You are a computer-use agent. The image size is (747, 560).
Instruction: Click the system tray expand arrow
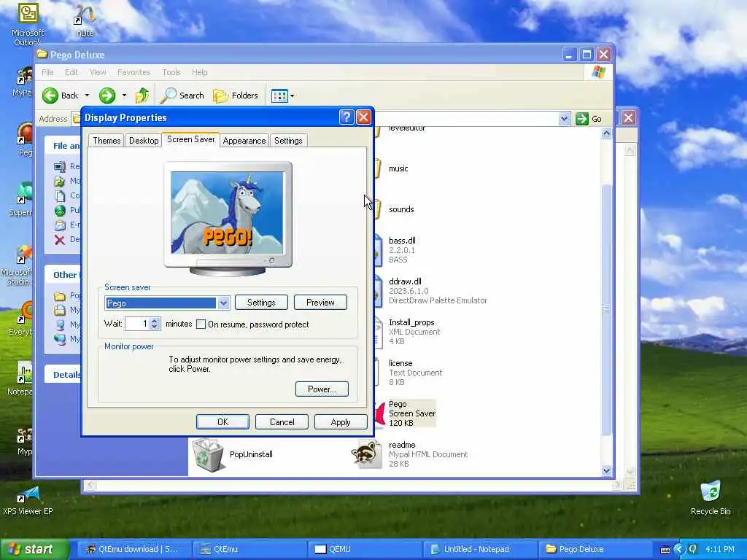pos(679,550)
